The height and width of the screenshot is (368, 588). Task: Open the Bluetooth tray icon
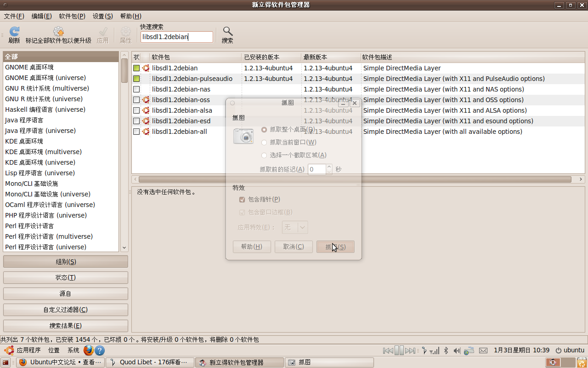tap(446, 351)
